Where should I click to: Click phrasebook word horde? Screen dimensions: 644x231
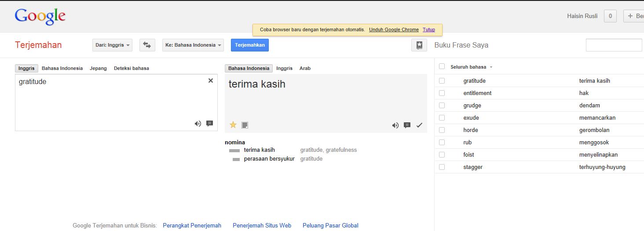coord(471,130)
